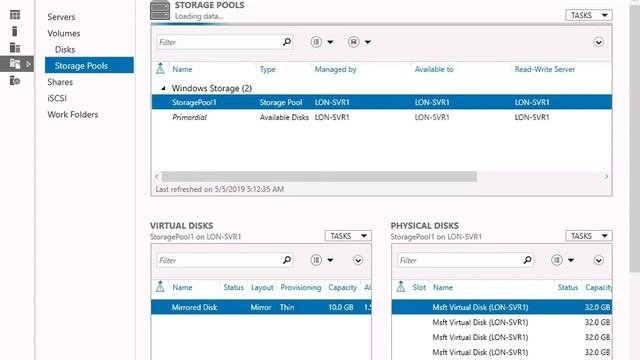Click search icon in Storage Pools filter
The width and height of the screenshot is (640, 360).
(x=287, y=42)
